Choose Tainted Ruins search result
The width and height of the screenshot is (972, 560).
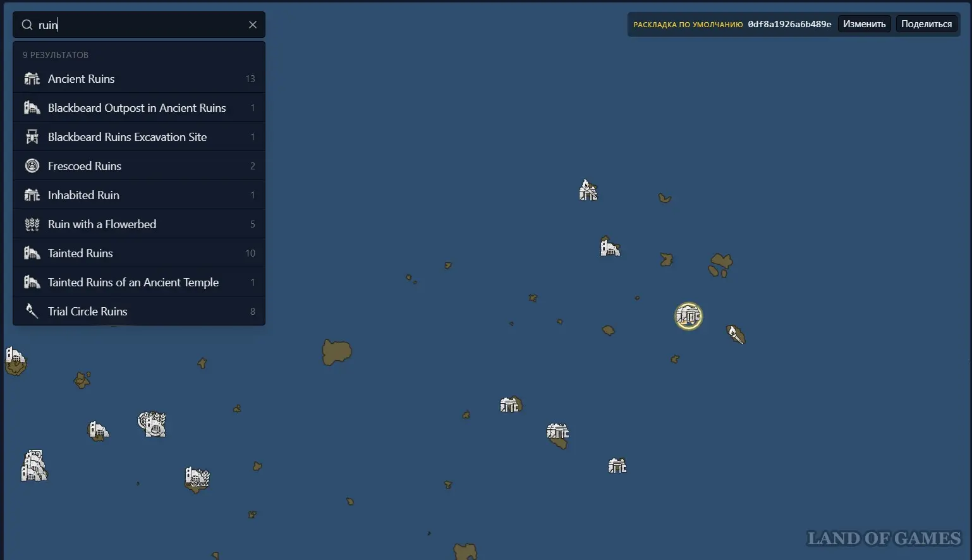pos(138,253)
